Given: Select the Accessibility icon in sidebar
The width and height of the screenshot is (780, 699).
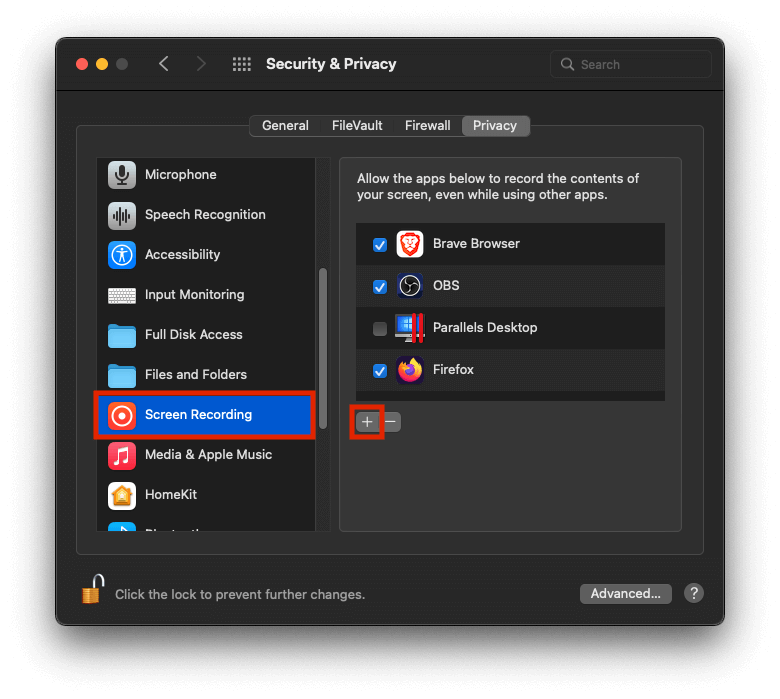Looking at the screenshot, I should click(x=122, y=255).
